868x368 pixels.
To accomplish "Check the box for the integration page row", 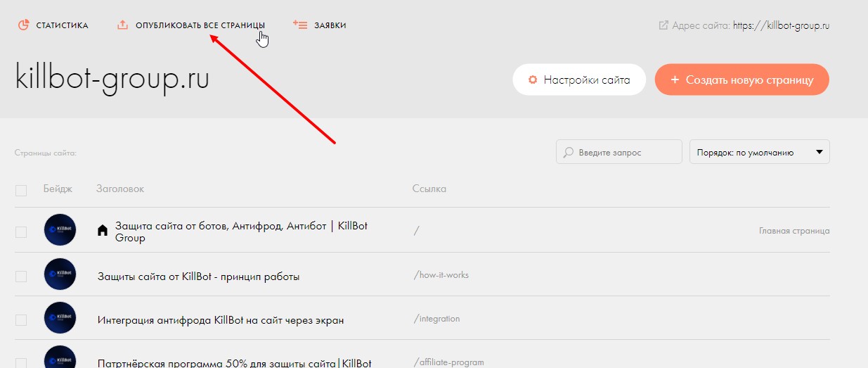I will [x=21, y=320].
